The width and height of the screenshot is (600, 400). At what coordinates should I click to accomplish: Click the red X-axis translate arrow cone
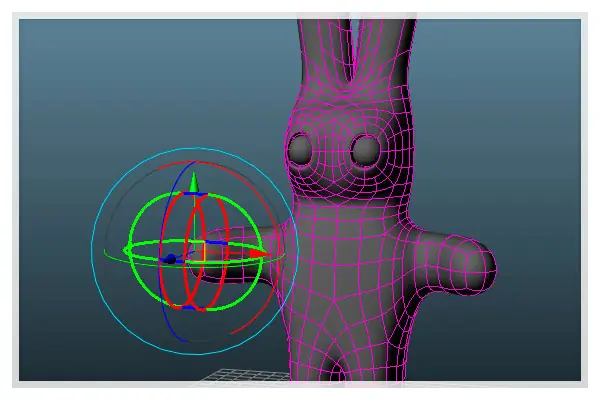260,253
